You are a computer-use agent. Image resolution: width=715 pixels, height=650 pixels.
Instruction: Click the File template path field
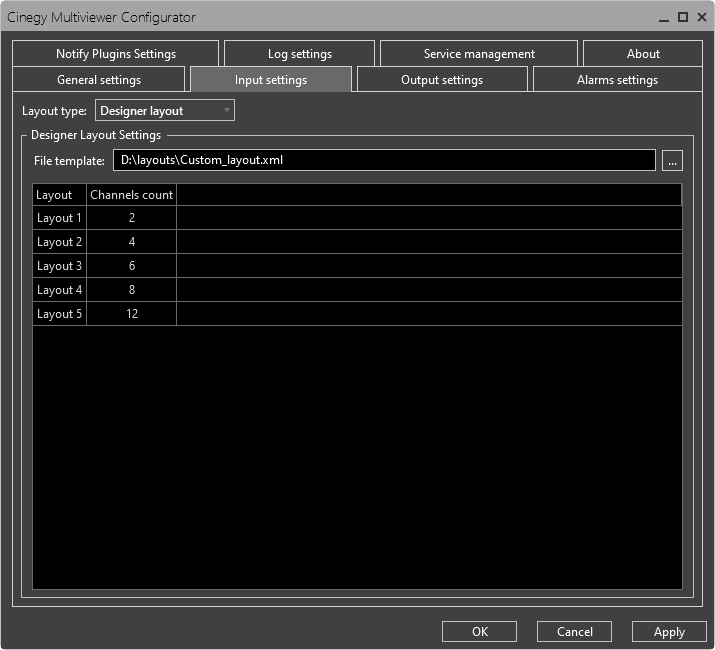(x=384, y=160)
